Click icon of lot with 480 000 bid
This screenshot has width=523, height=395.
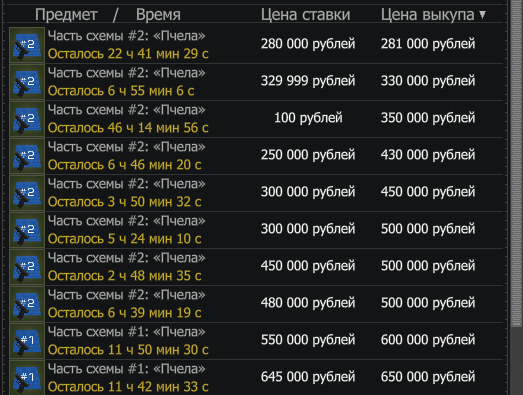click(x=27, y=304)
